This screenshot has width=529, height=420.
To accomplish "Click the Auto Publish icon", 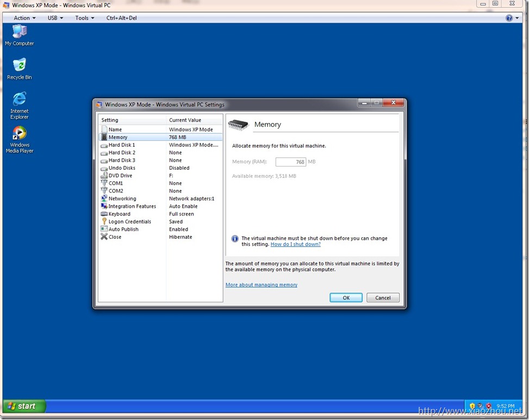I will 104,229.
